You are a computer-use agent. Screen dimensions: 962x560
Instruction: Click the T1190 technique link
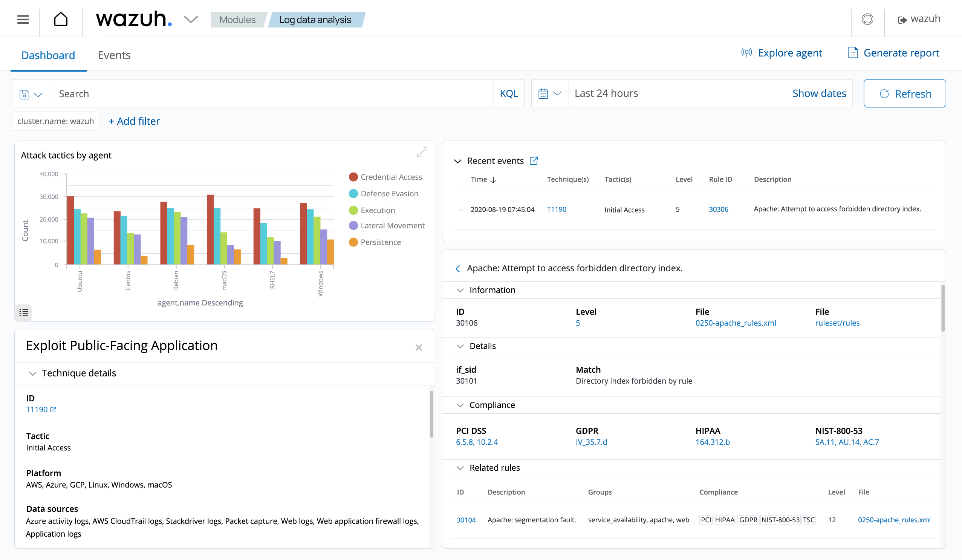point(556,208)
